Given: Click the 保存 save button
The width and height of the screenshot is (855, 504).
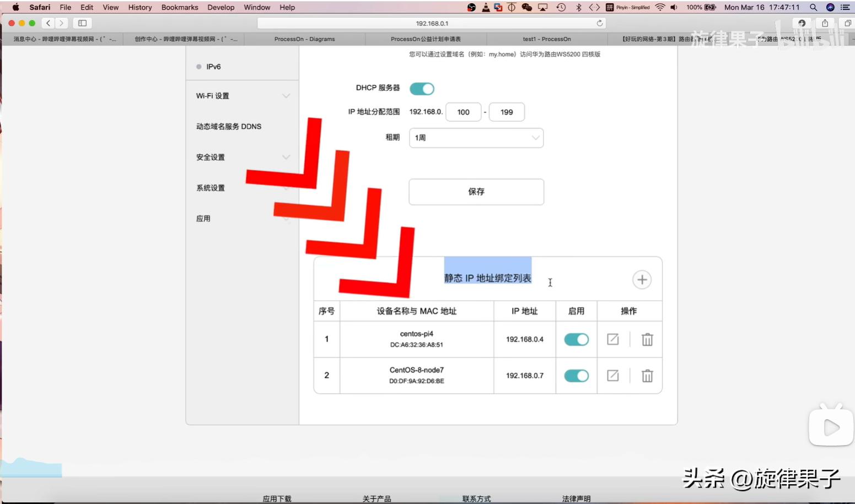Looking at the screenshot, I should pos(476,192).
